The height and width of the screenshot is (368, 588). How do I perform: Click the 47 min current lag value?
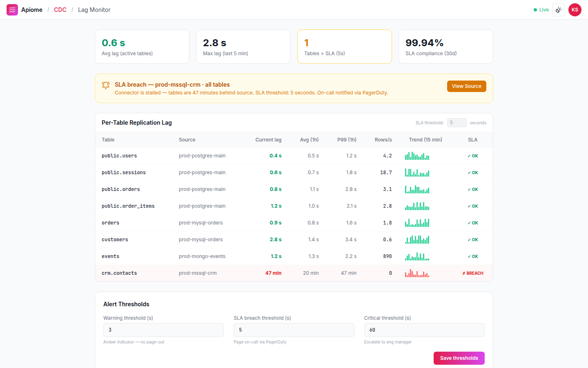click(273, 273)
